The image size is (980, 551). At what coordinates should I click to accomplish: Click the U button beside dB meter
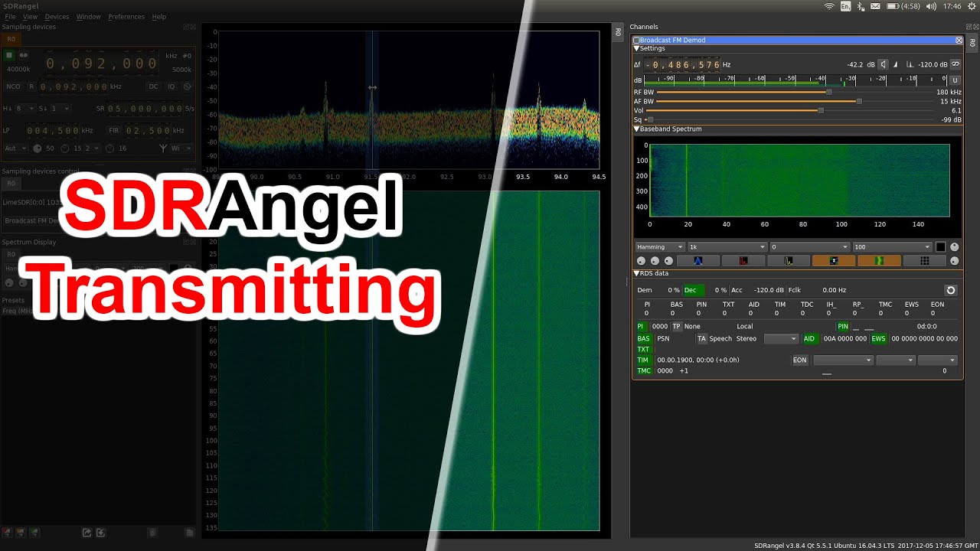click(955, 80)
